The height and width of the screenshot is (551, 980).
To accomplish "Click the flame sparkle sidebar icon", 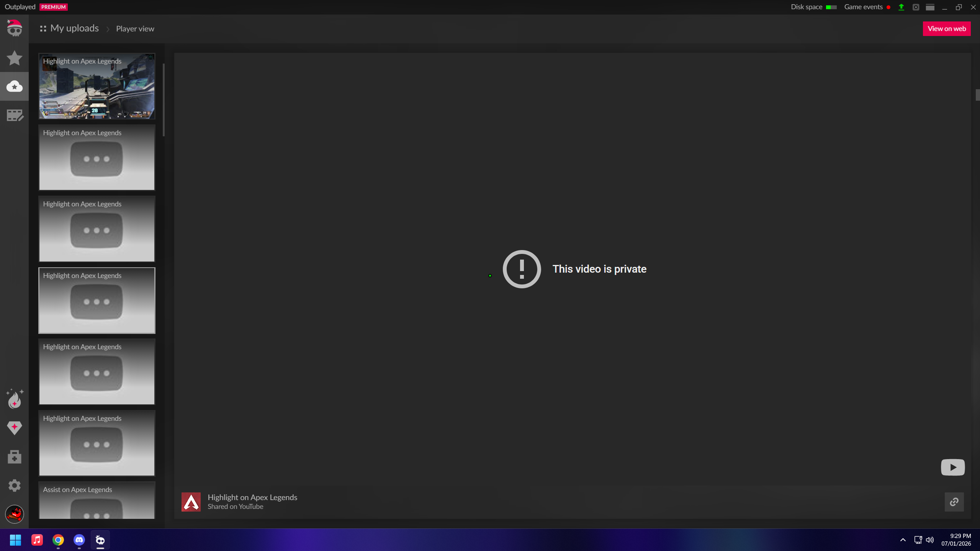I will pyautogui.click(x=15, y=399).
